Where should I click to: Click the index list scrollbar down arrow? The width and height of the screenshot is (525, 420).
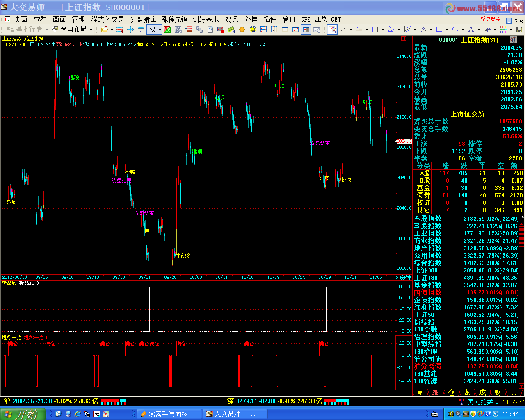(x=522, y=386)
